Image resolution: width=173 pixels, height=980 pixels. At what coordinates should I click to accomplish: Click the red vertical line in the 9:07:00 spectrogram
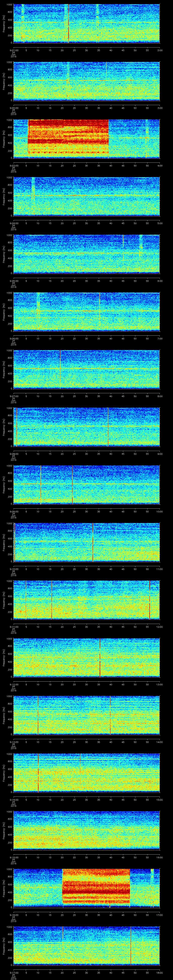click(60, 370)
